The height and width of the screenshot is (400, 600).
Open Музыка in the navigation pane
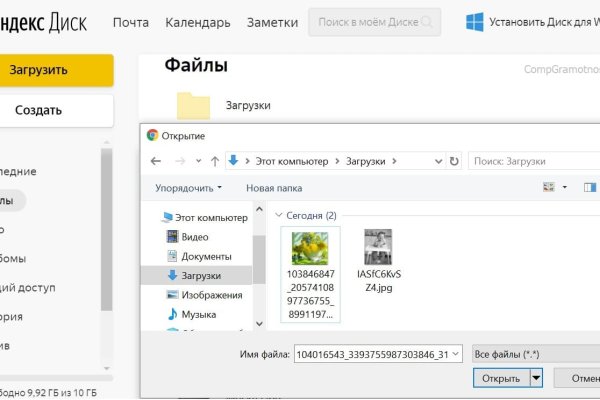coord(199,314)
